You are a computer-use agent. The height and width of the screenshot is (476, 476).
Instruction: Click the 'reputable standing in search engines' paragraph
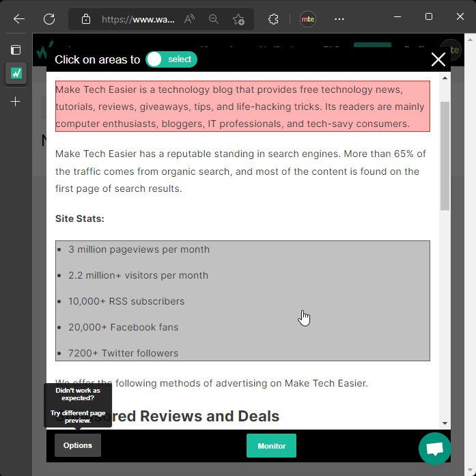[x=240, y=171]
